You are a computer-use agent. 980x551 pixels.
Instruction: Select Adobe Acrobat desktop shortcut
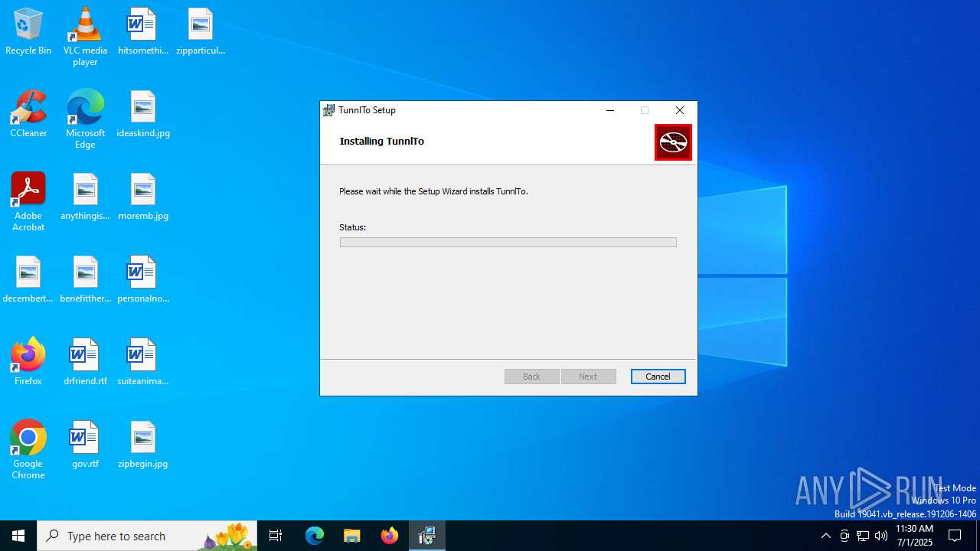pyautogui.click(x=28, y=202)
